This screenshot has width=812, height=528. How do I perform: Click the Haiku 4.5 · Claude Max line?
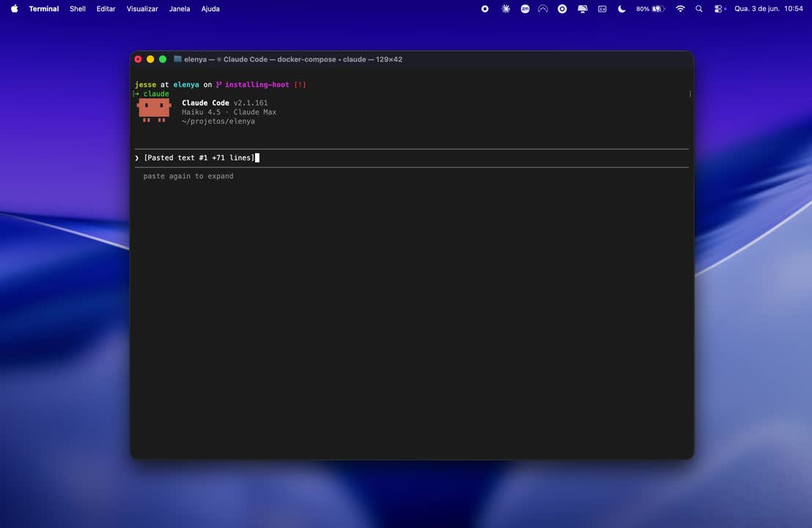tap(229, 112)
